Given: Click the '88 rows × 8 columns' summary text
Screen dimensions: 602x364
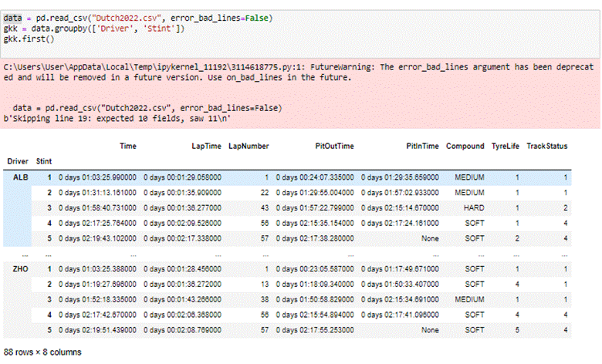Looking at the screenshot, I should (42, 352).
